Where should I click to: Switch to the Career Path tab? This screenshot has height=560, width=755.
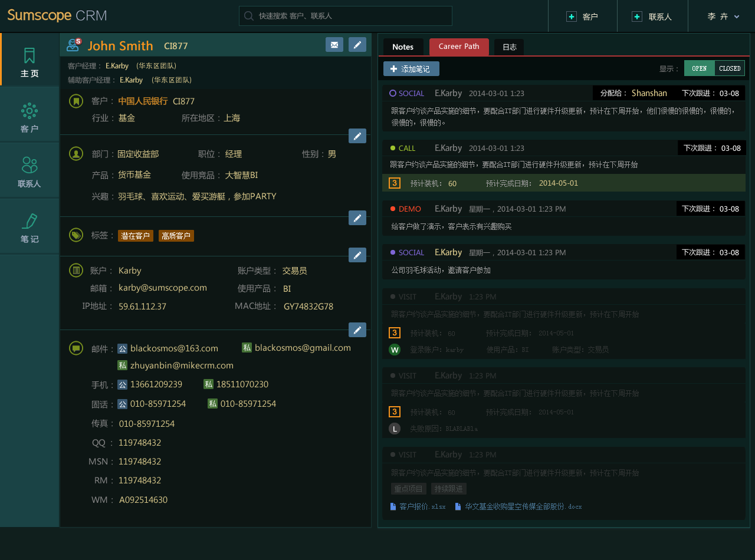[459, 47]
